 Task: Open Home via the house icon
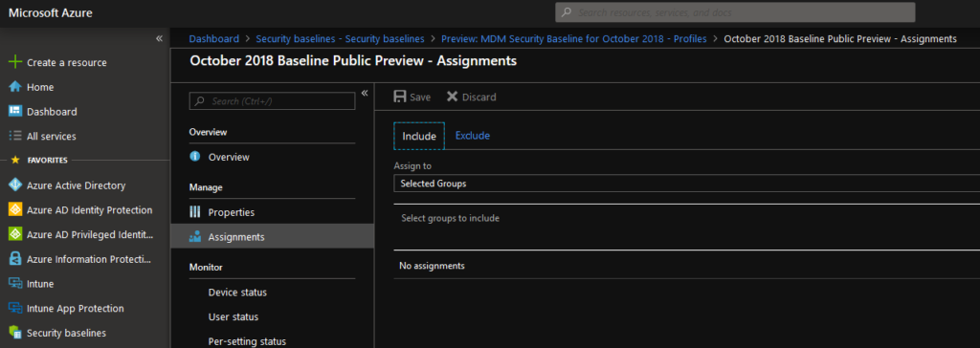click(x=15, y=87)
